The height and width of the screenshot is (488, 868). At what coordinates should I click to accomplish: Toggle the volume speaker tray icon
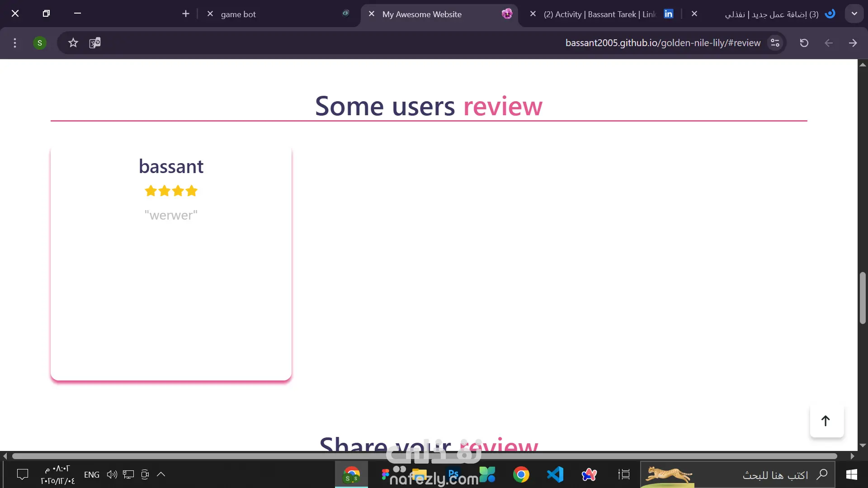(x=112, y=474)
